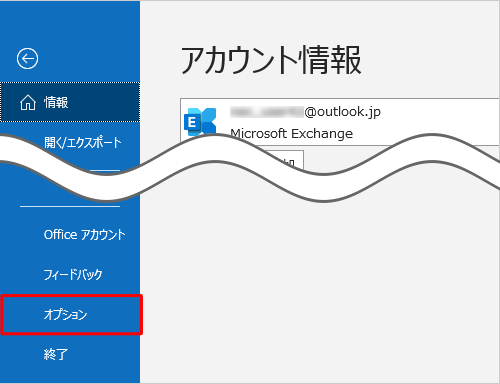Click the home icon beside 情報
The image size is (500, 384).
(28, 102)
